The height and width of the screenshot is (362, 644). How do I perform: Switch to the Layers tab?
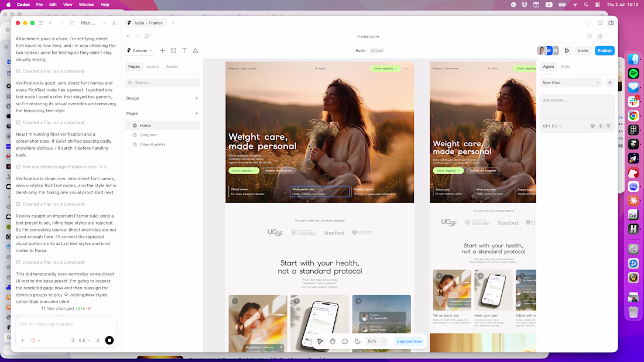[153, 67]
